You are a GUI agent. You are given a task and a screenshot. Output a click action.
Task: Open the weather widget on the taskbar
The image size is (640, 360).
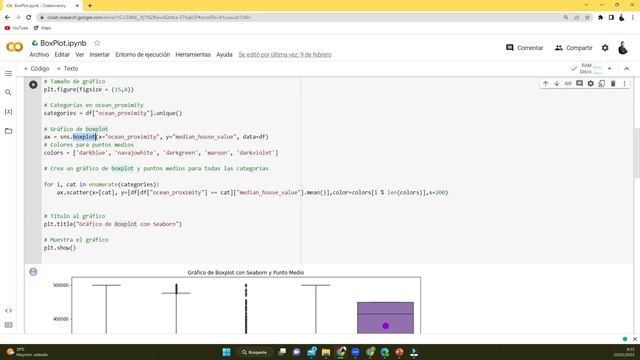pyautogui.click(x=27, y=352)
